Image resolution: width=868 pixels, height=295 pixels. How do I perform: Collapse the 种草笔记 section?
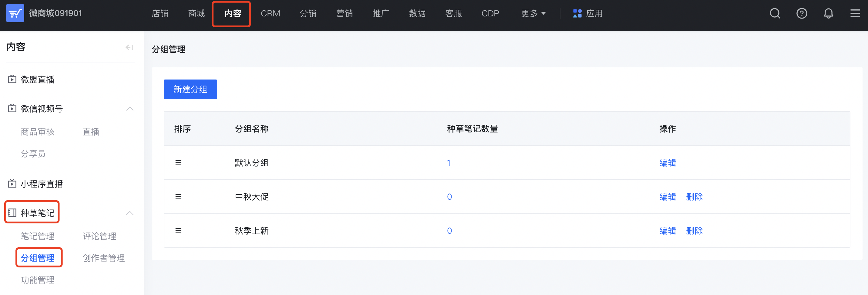pos(130,213)
